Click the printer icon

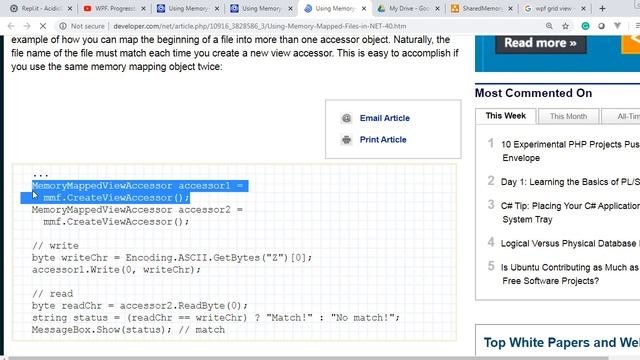click(346, 140)
